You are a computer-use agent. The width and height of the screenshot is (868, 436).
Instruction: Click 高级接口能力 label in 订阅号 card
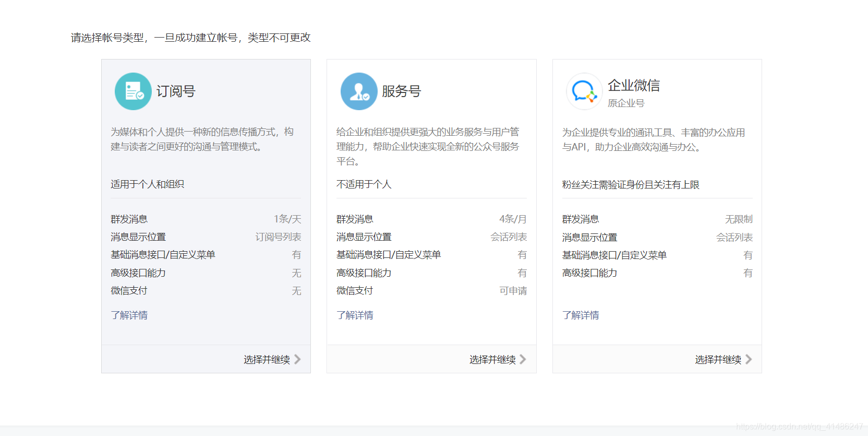coord(138,273)
